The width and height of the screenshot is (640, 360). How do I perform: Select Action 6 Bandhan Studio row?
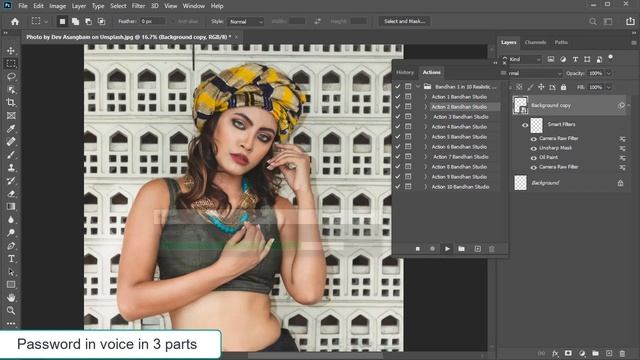point(459,147)
